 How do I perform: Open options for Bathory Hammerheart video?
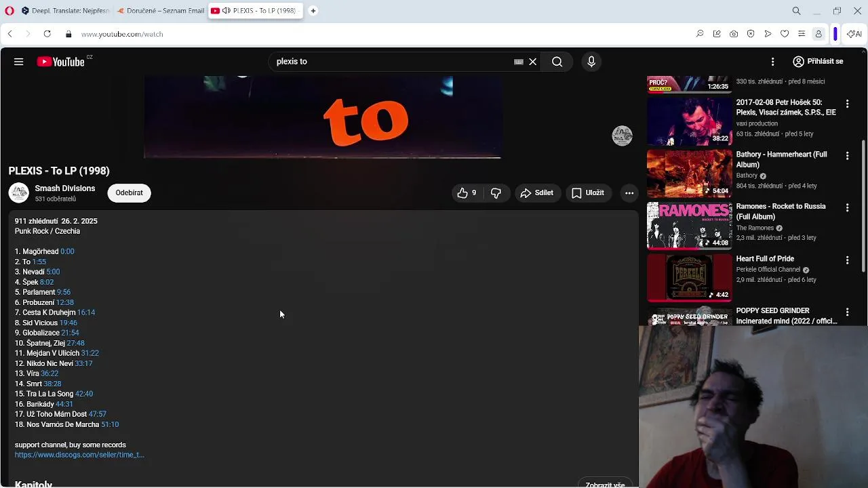(847, 156)
